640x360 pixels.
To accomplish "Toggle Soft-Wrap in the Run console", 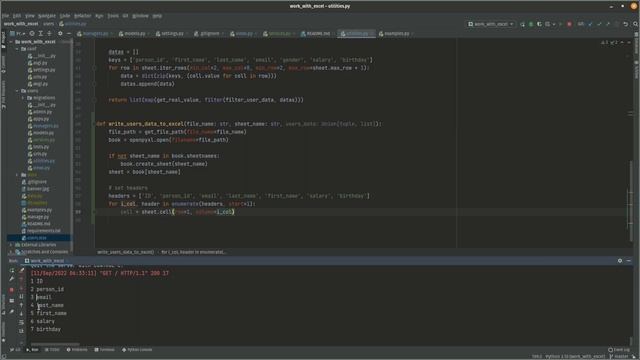I will [x=22, y=322].
